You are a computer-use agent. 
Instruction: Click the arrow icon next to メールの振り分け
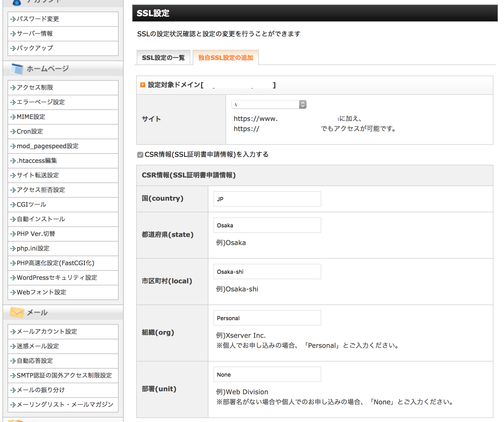(x=13, y=390)
